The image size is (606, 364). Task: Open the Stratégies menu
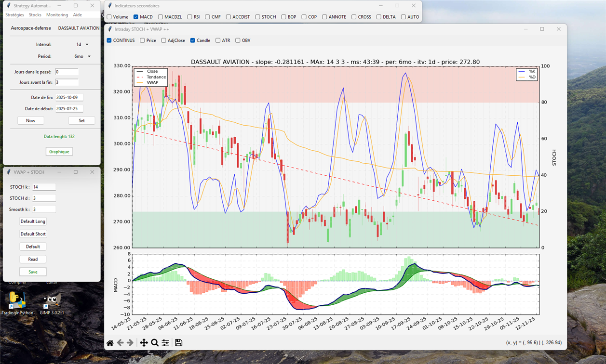point(14,15)
